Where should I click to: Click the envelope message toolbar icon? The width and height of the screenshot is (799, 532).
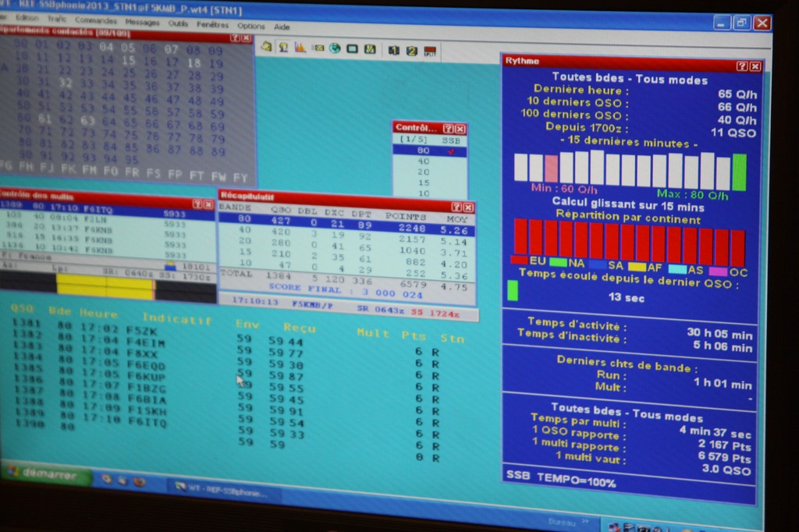tap(318, 48)
